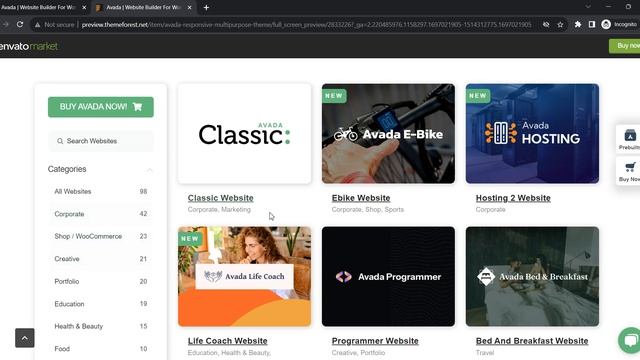Open the live chat bubble icon
This screenshot has width=640, height=360.
tap(630, 340)
